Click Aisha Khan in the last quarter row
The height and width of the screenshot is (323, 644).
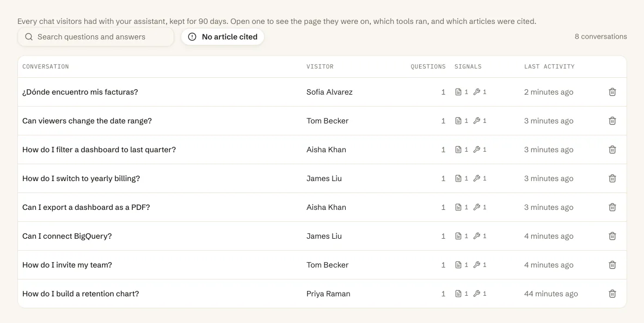(x=326, y=150)
